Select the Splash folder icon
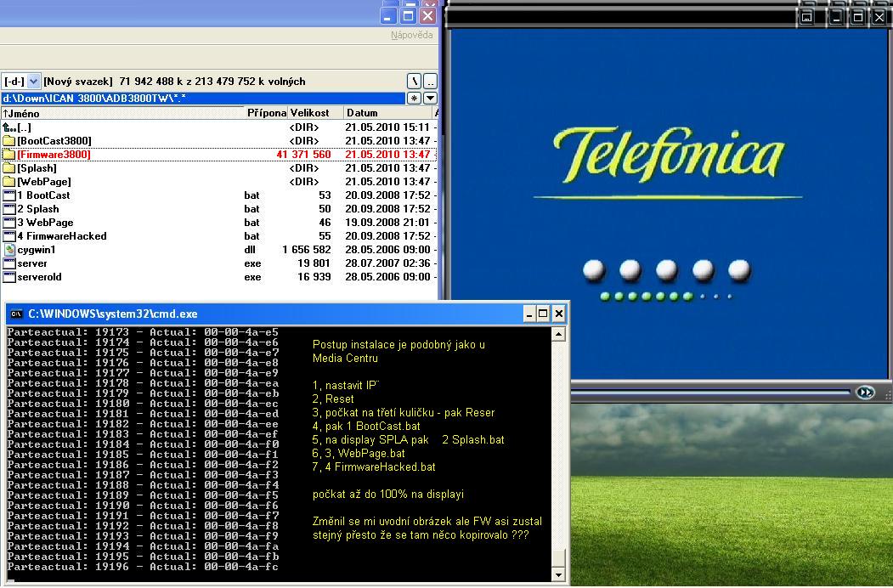 9,168
